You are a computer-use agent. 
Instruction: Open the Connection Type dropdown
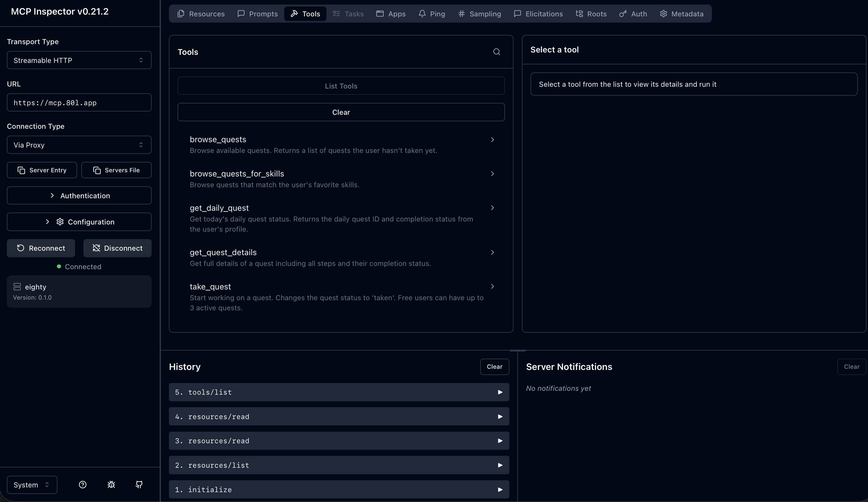79,145
